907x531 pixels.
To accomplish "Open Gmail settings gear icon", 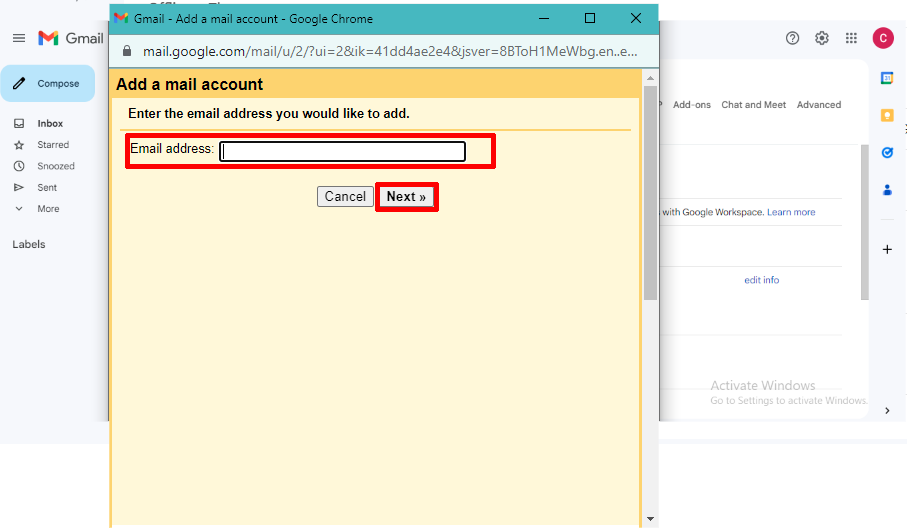I will [x=822, y=38].
